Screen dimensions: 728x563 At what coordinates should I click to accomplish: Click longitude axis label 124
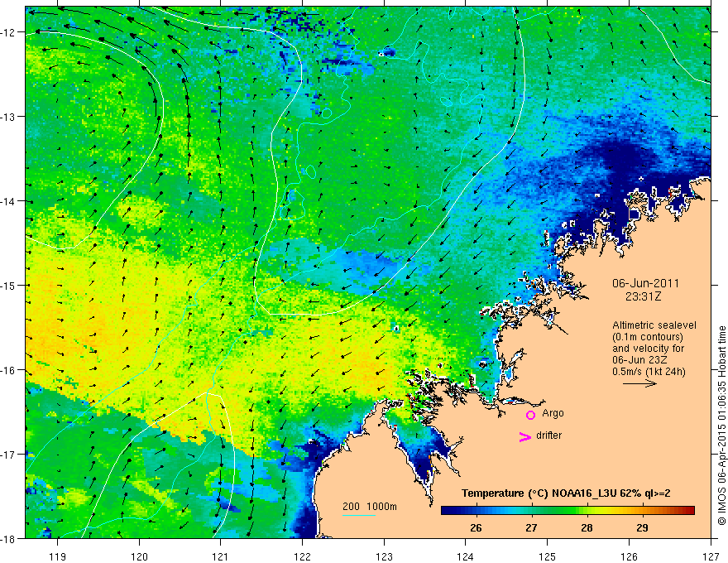pos(466,556)
